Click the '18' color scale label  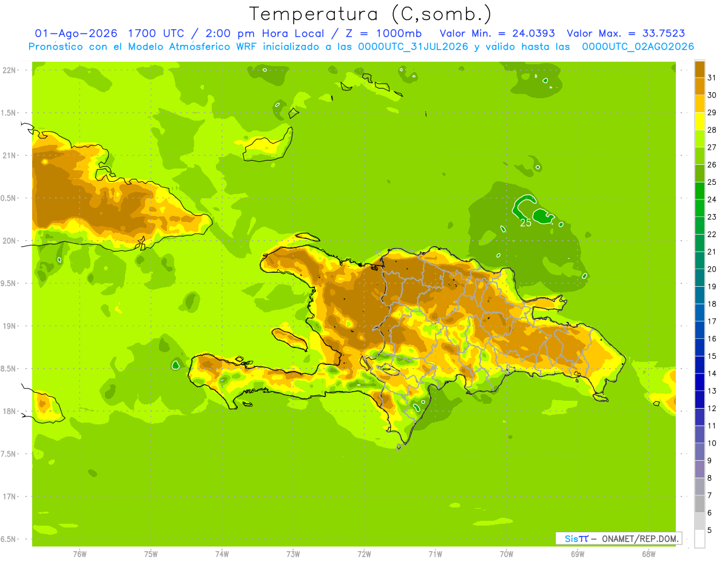point(712,304)
